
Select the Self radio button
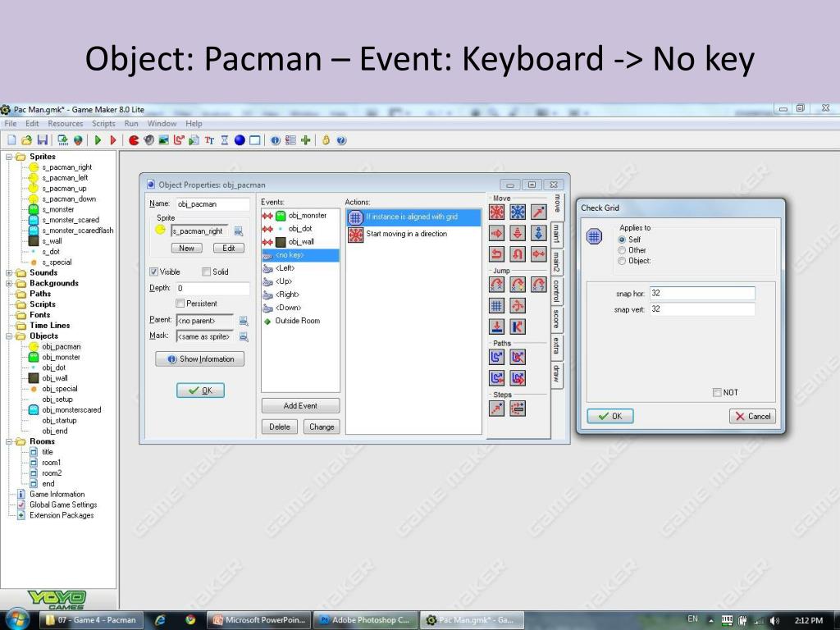pos(622,240)
